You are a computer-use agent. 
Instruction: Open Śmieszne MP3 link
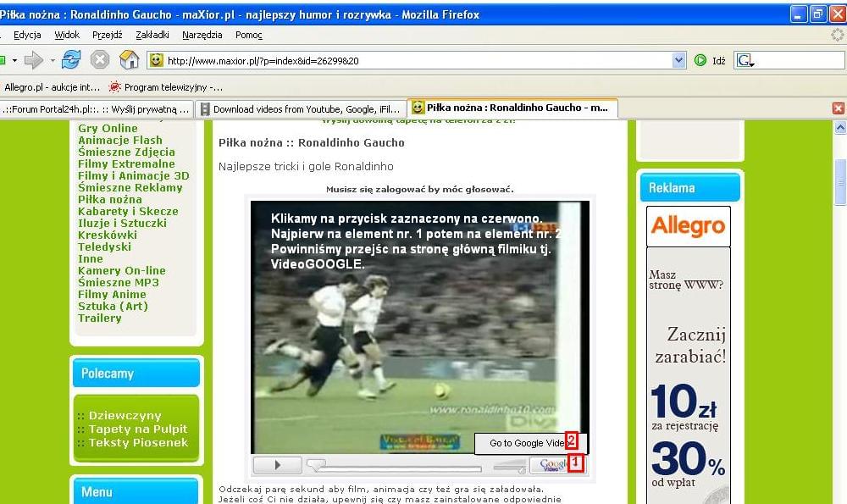(x=119, y=283)
